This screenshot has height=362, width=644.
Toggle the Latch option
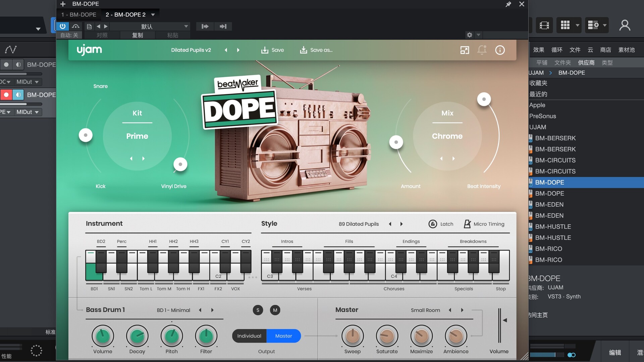coord(441,224)
